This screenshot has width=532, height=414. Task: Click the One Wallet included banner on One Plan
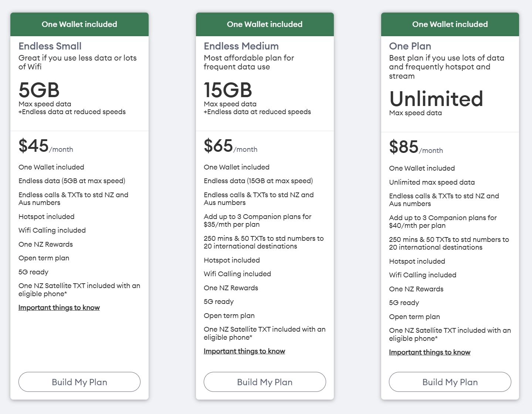[x=450, y=24]
